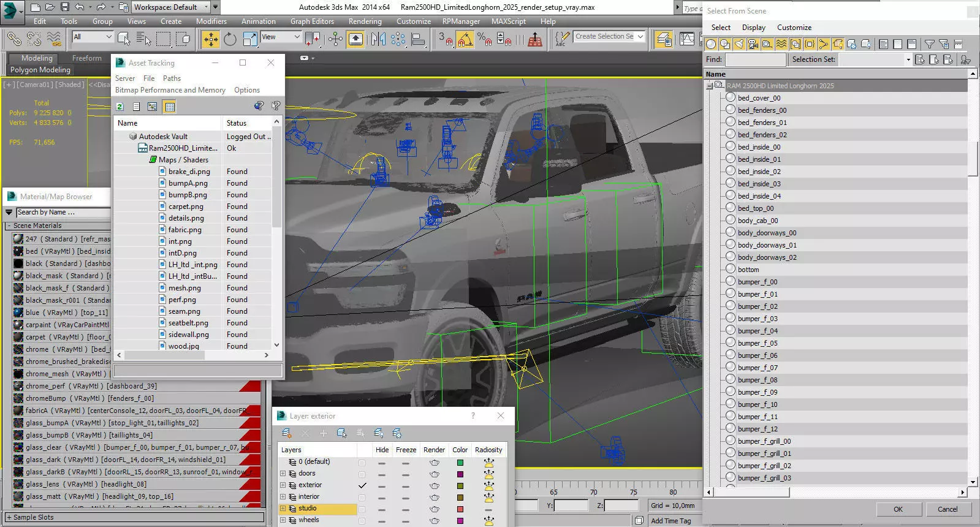Click the Mirror tool in main toolbar
The width and height of the screenshot is (980, 527).
(378, 39)
